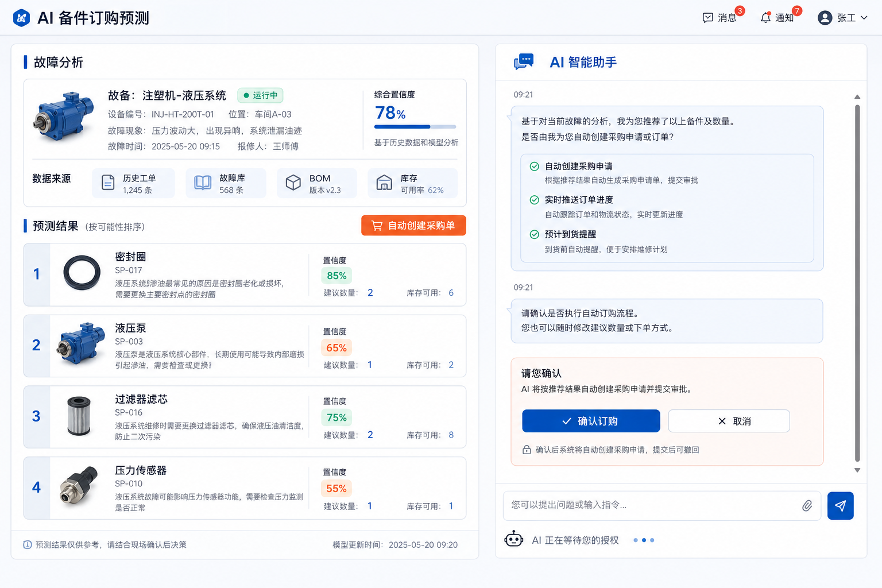
Task: Toggle the 自动创建采购申请 check mark
Action: [534, 167]
